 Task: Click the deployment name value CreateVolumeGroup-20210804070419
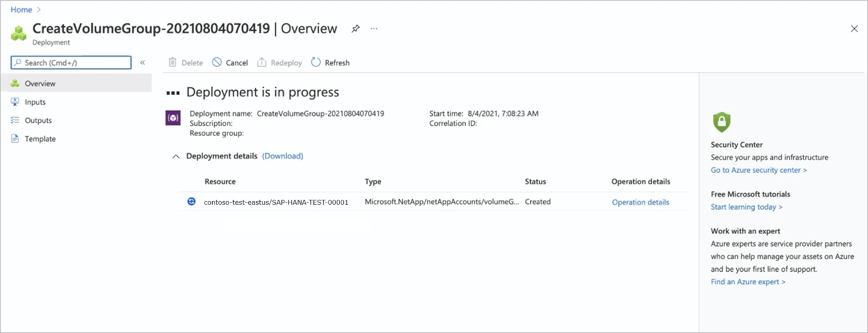[321, 113]
